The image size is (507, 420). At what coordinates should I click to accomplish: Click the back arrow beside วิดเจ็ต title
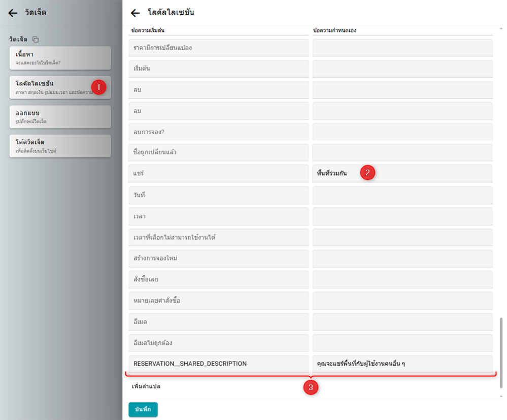(x=13, y=13)
